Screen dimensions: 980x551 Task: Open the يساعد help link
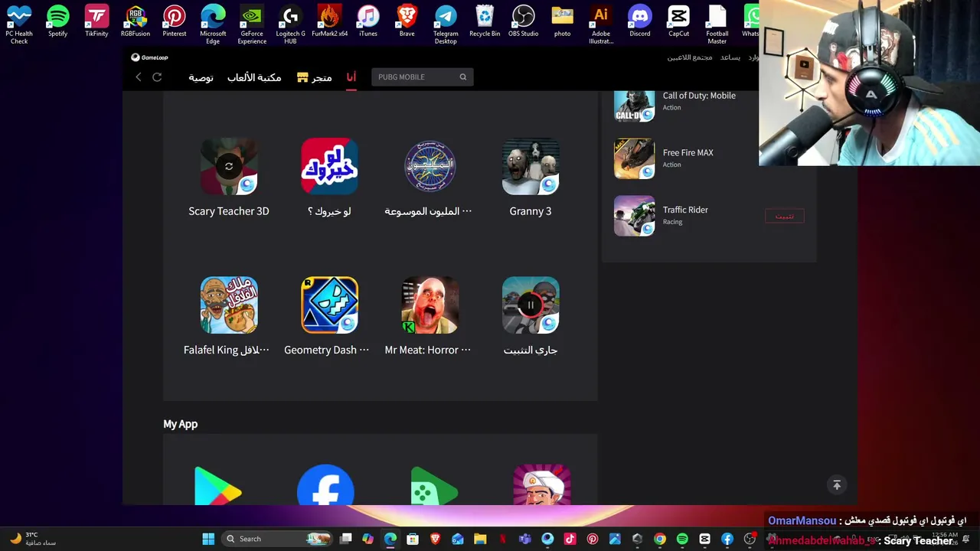(x=730, y=57)
